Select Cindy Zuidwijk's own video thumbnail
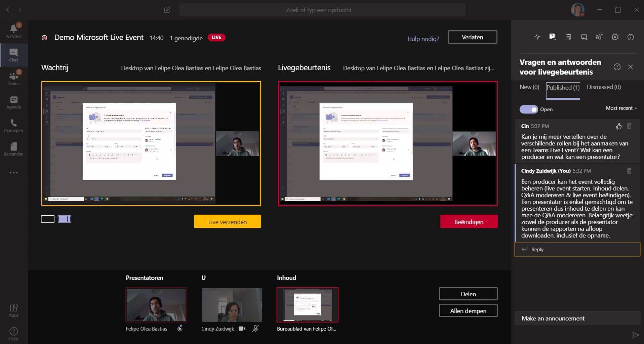 tap(232, 305)
